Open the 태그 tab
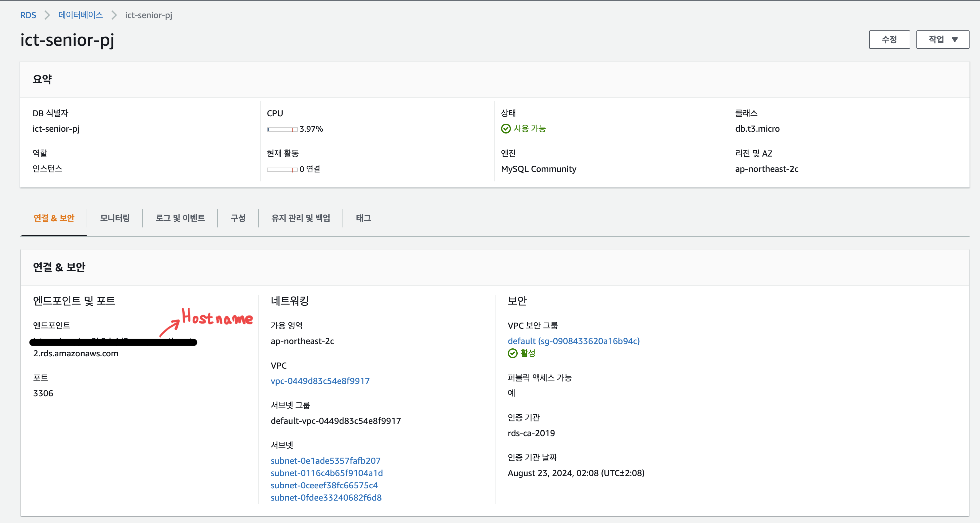Viewport: 980px width, 523px height. pos(363,218)
